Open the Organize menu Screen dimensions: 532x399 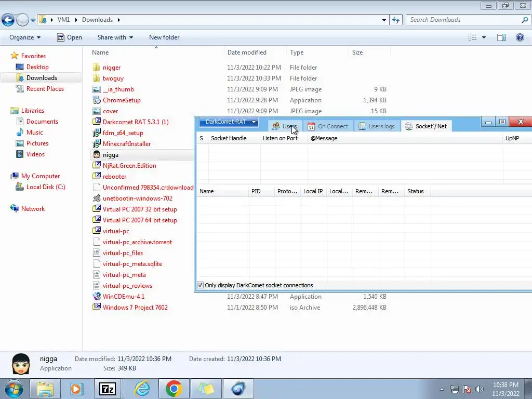(25, 37)
